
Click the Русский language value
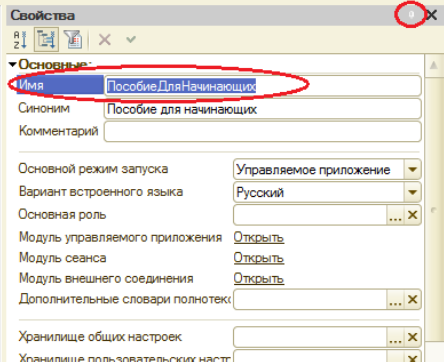pos(260,192)
